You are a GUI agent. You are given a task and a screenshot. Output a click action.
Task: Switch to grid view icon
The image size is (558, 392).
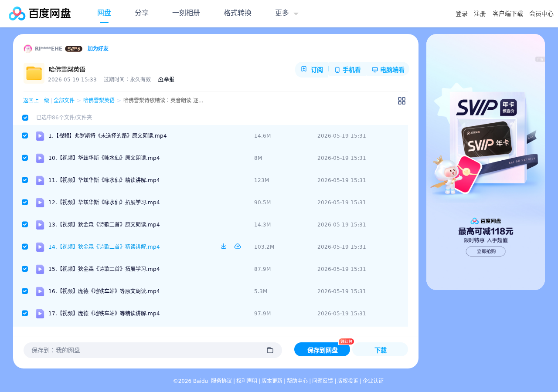(x=401, y=101)
